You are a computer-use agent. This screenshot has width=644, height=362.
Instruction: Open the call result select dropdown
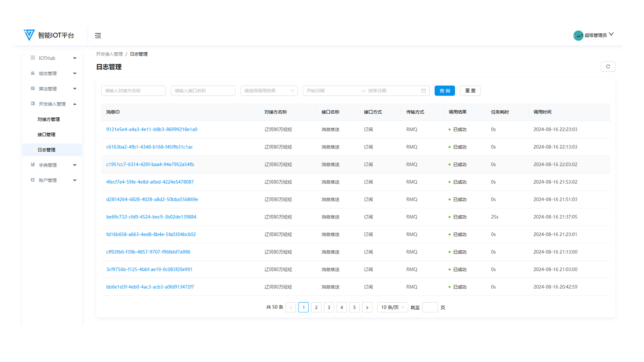pos(269,91)
